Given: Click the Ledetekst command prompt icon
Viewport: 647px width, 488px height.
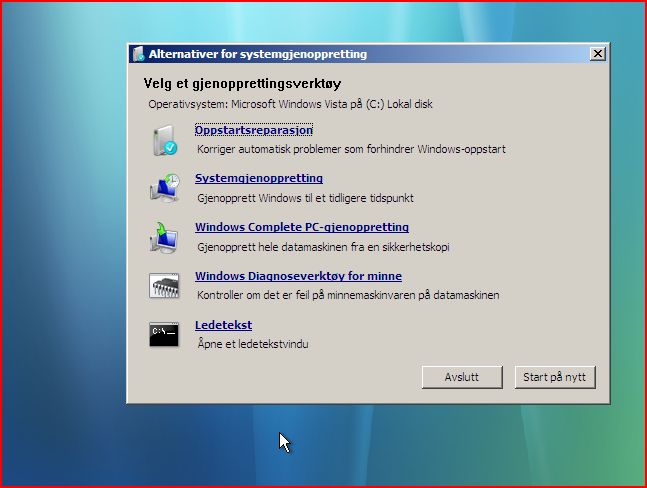Looking at the screenshot, I should 164,334.
